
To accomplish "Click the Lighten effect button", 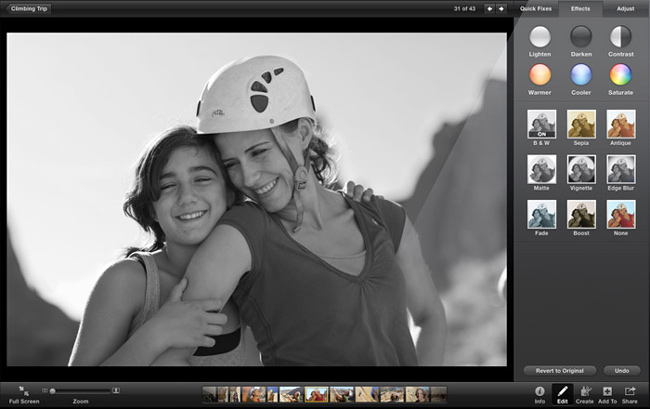I will coord(540,36).
